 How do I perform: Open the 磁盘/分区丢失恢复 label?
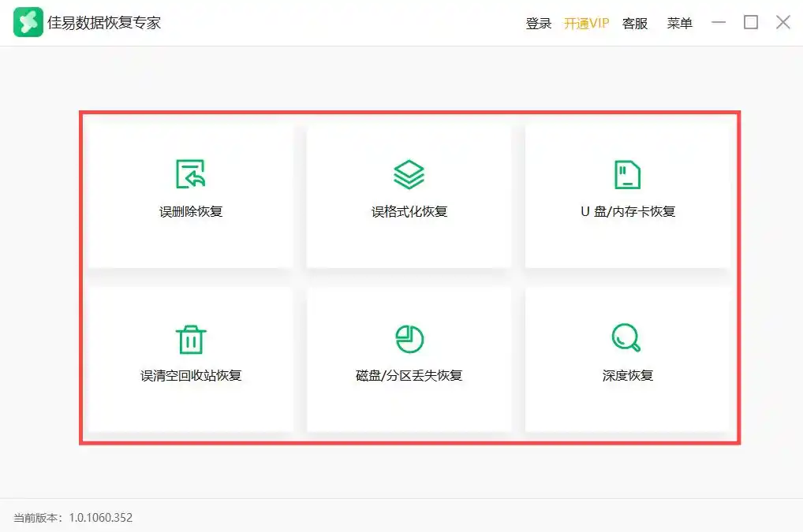[409, 375]
